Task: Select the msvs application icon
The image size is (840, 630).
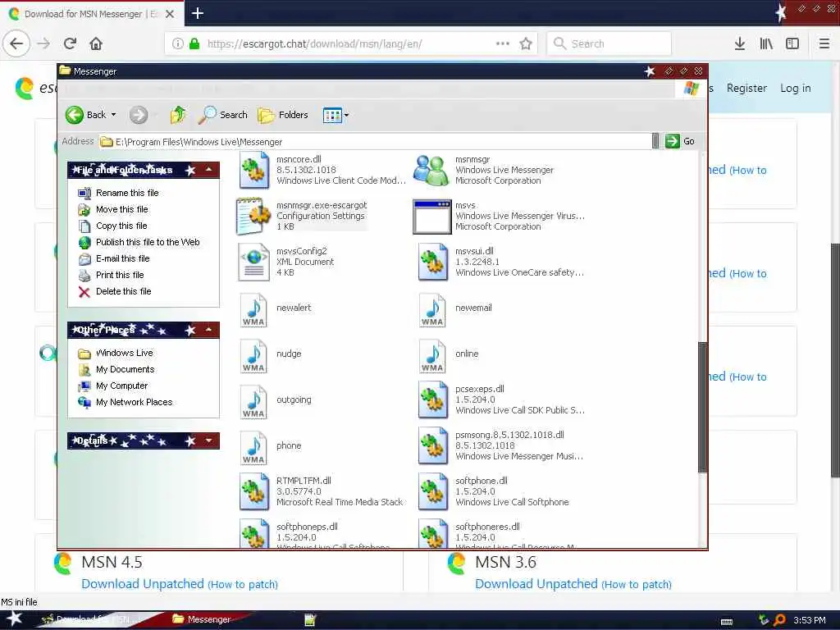Action: [x=431, y=217]
